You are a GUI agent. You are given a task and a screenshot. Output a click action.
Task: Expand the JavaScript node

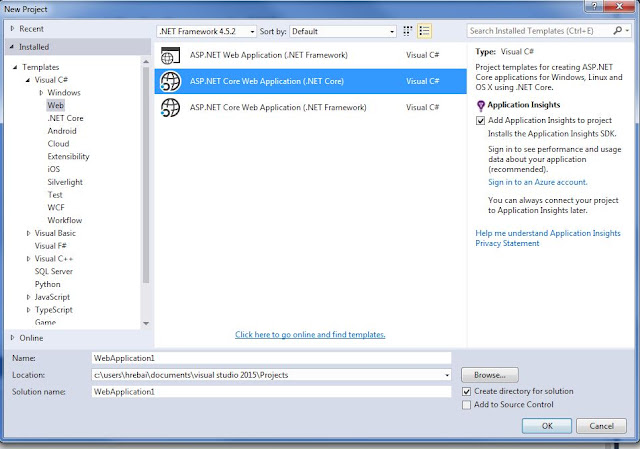(x=28, y=297)
